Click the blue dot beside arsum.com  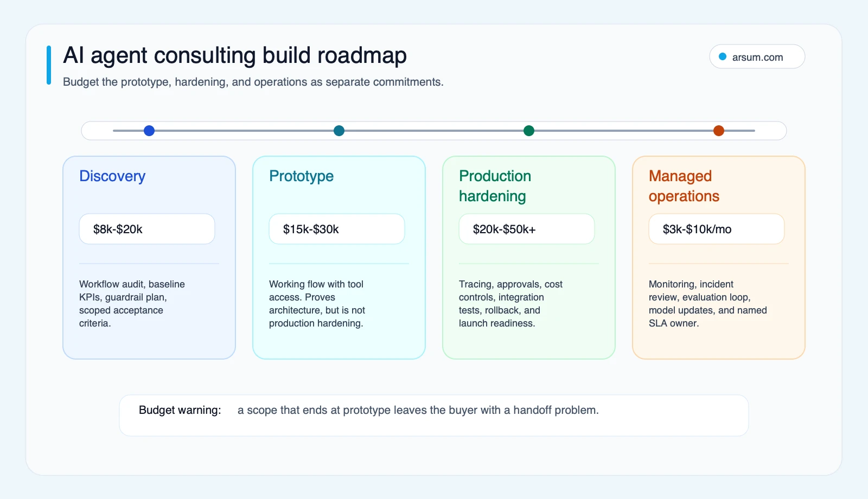723,56
